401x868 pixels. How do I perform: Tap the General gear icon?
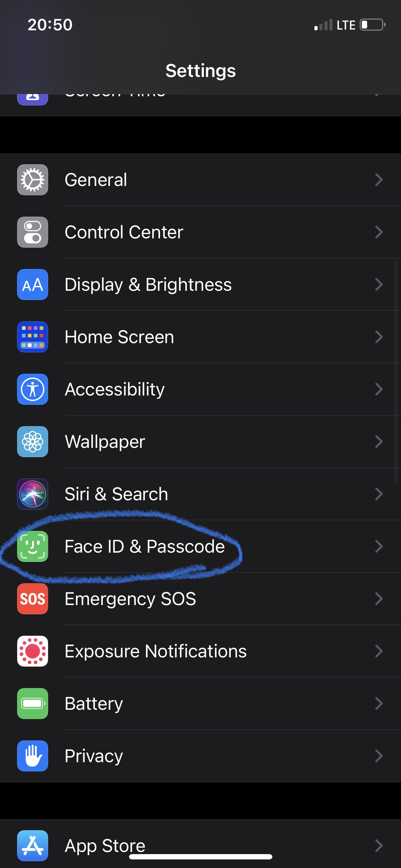click(x=32, y=180)
